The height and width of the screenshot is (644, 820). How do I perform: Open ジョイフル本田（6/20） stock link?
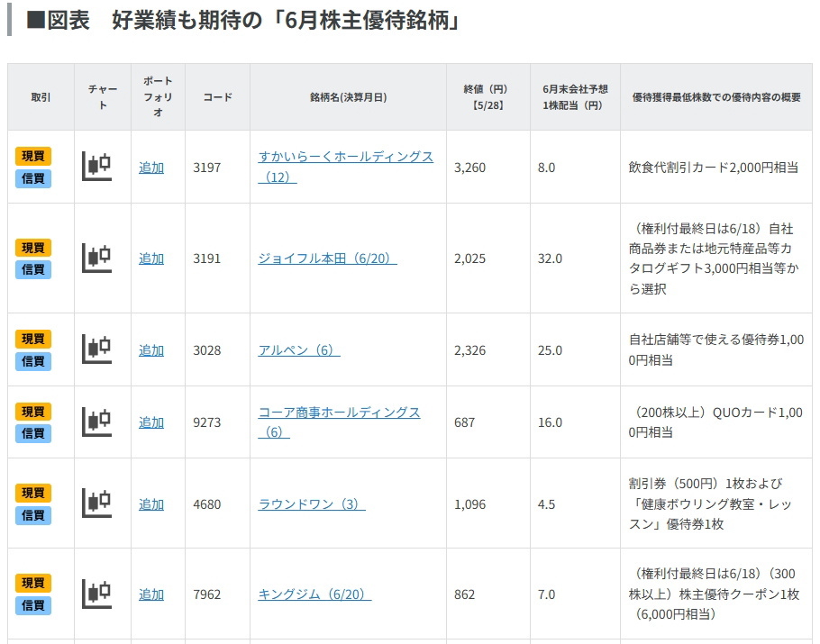click(327, 259)
